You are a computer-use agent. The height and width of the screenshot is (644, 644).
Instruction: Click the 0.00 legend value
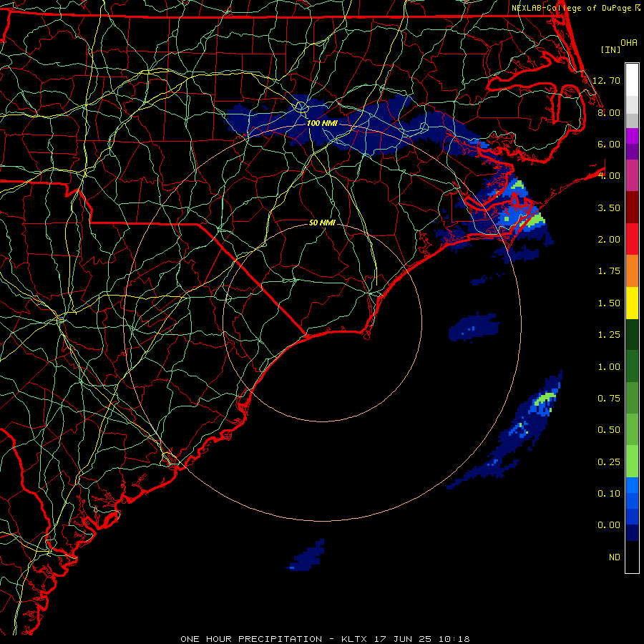(609, 525)
